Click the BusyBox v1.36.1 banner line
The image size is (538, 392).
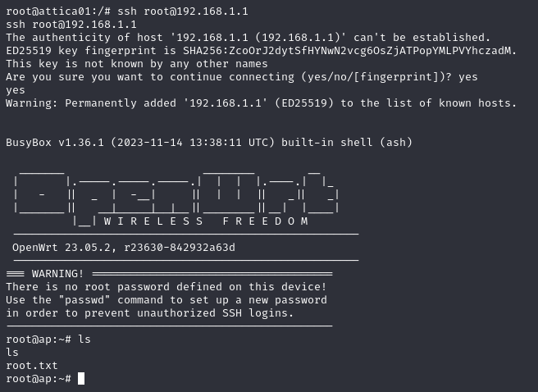pos(209,143)
